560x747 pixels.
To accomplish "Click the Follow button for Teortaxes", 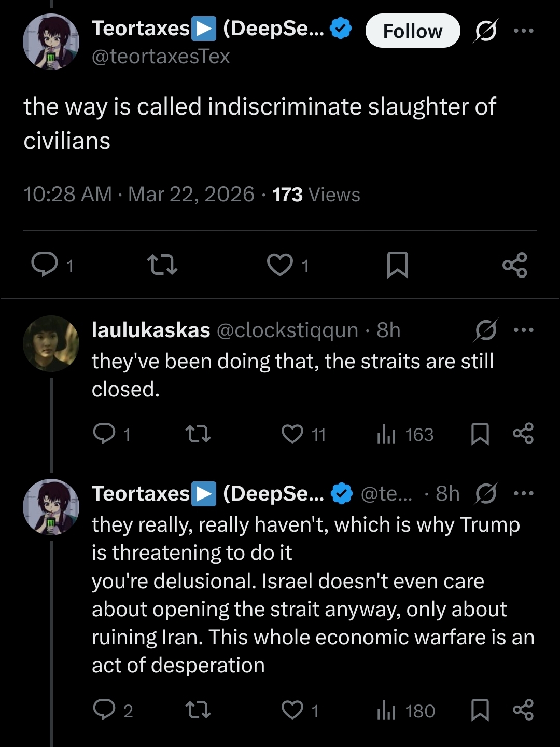I will click(412, 31).
